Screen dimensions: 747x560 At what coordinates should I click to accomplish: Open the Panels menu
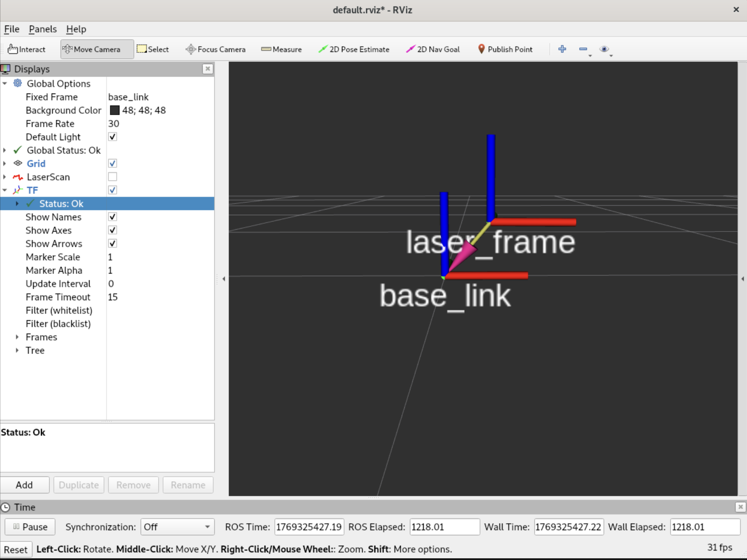click(42, 29)
